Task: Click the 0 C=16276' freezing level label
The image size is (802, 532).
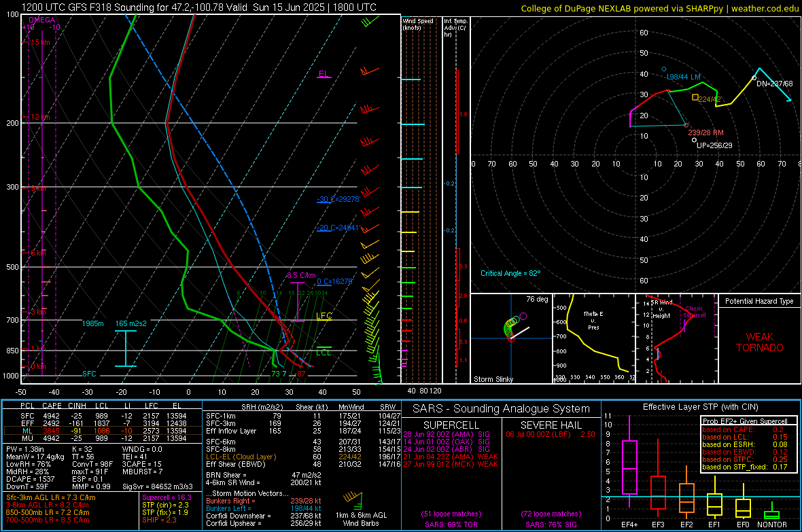Action: tap(335, 281)
